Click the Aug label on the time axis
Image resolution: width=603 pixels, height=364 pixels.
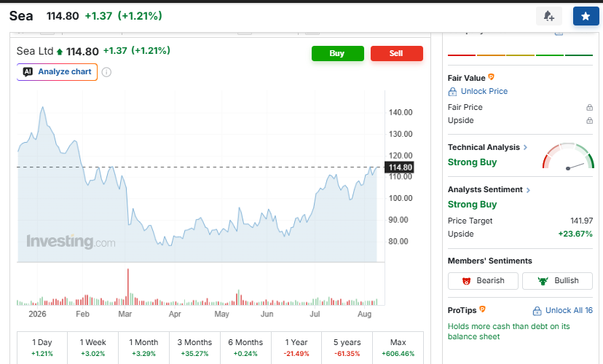point(365,314)
